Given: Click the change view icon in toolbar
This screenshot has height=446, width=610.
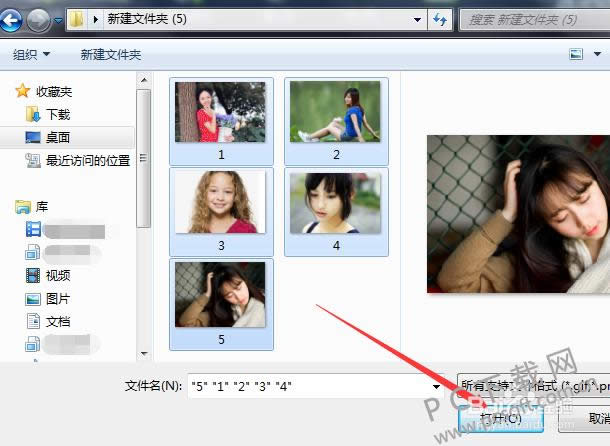Looking at the screenshot, I should point(576,54).
